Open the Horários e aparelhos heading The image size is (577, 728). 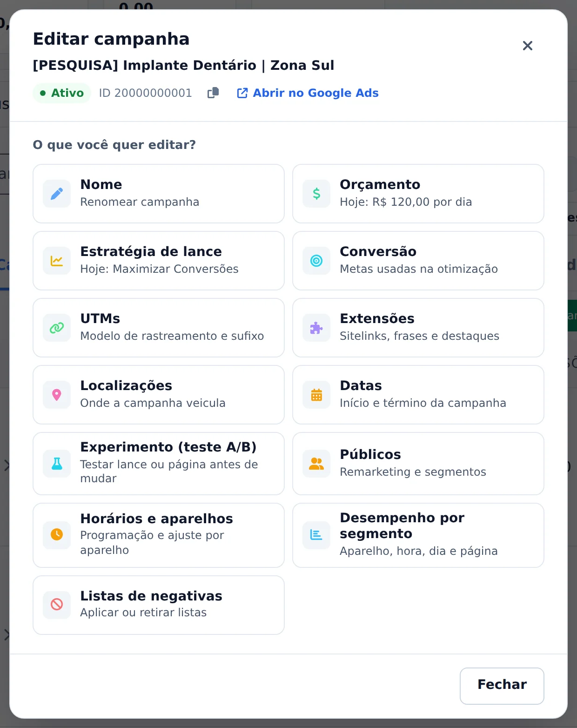156,519
